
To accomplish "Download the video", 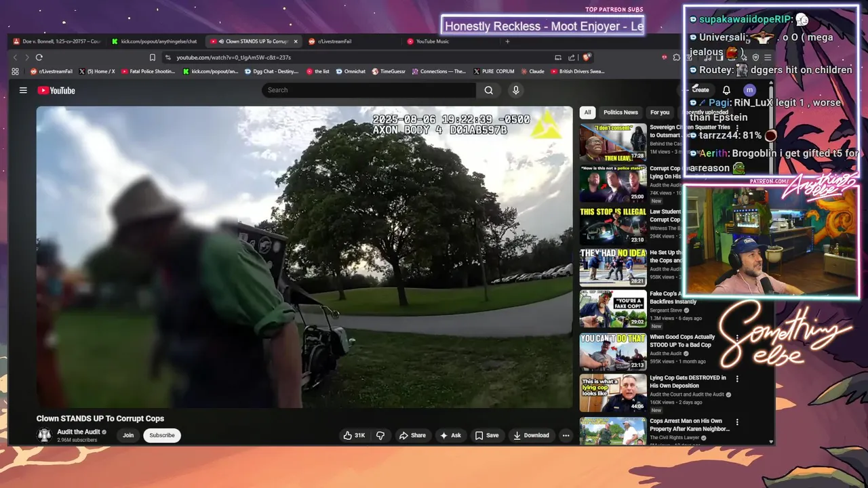I will [531, 435].
